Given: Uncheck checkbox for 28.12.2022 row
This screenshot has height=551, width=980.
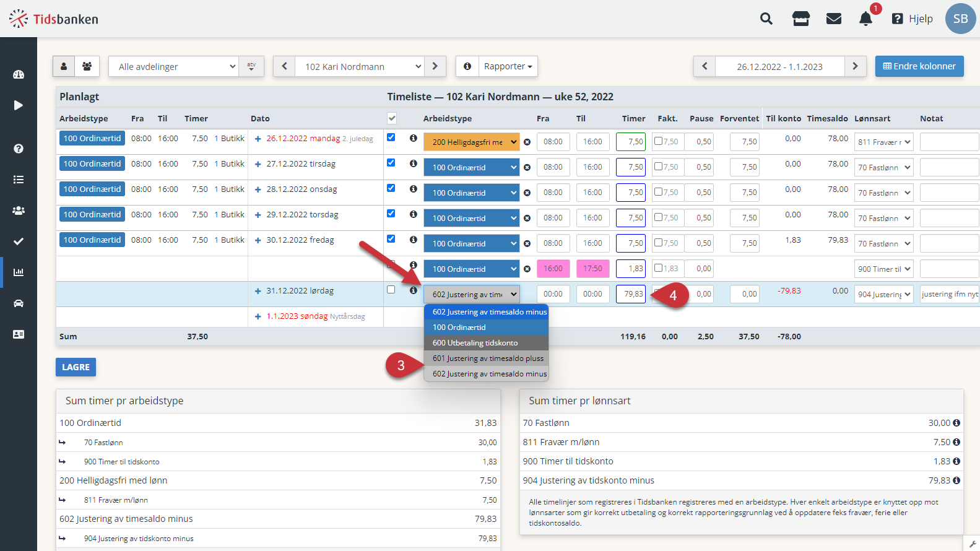Looking at the screenshot, I should pos(391,188).
